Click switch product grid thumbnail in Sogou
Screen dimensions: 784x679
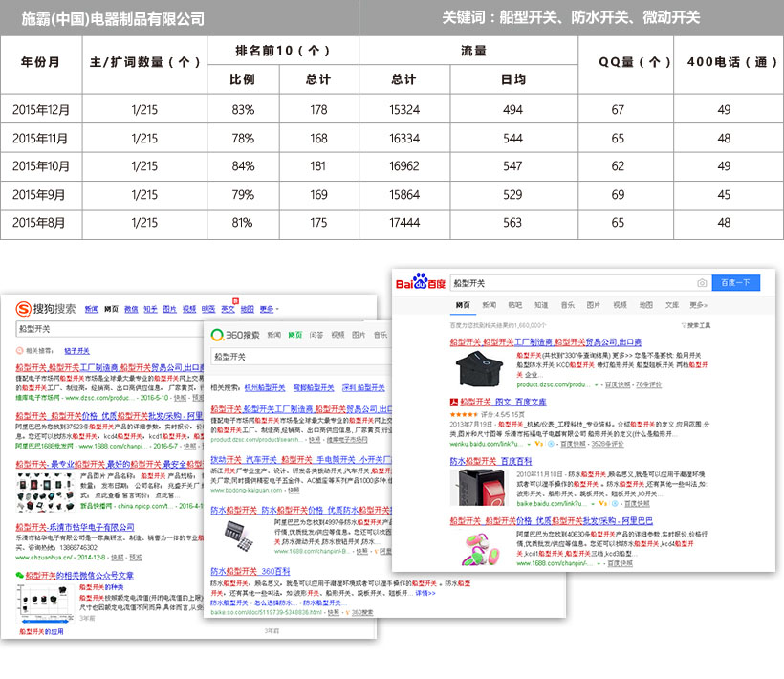coord(45,492)
